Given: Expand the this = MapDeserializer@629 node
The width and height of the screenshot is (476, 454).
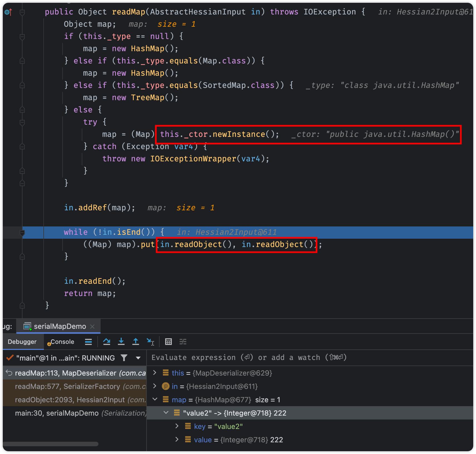Looking at the screenshot, I should click(155, 372).
